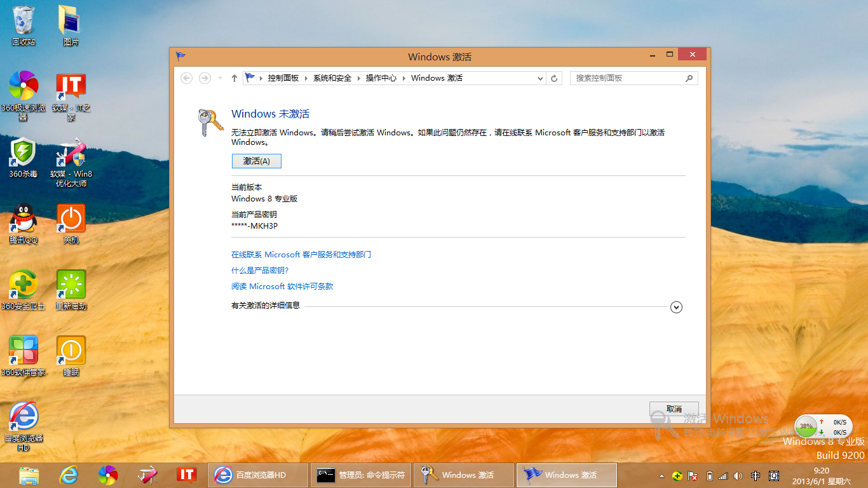This screenshot has height=488, width=868.
Task: Expand 有关激活的详细信息 details chevron
Action: 677,308
